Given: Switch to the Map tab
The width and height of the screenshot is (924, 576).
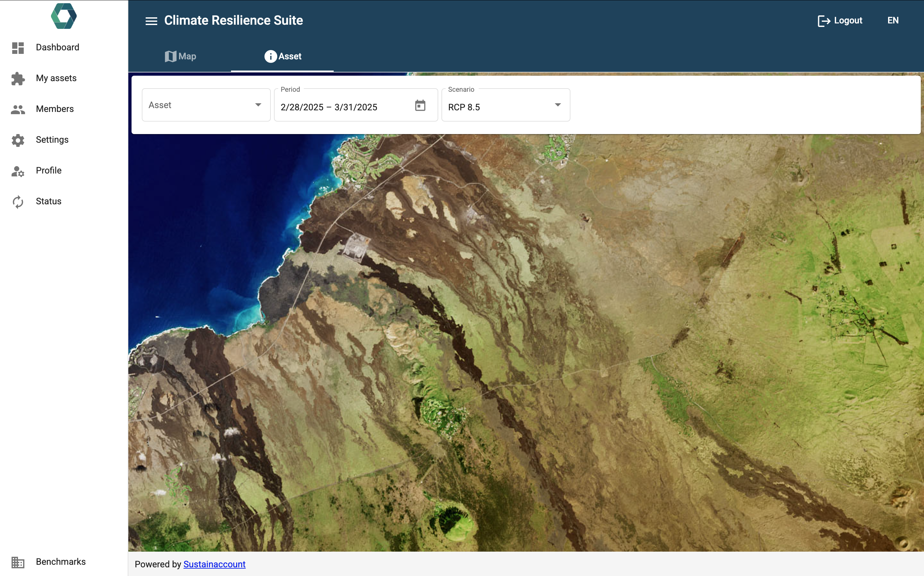Looking at the screenshot, I should 180,56.
